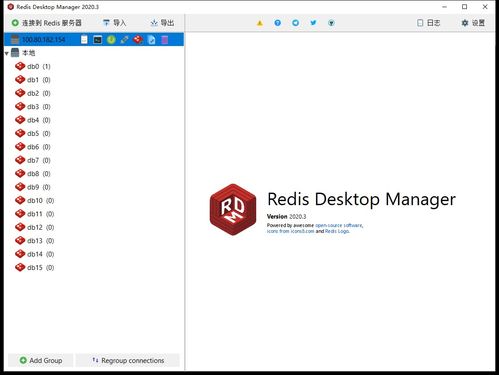Open the icons8.com icons link

[290, 231]
